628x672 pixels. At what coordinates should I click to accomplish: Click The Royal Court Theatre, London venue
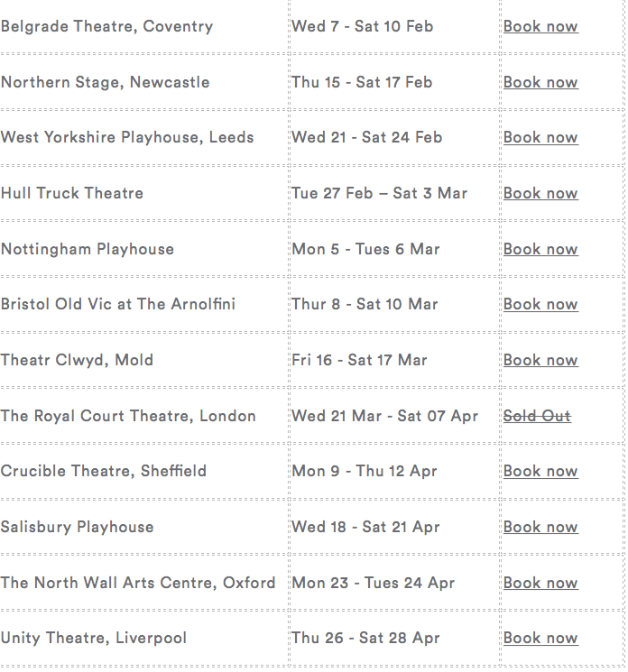128,416
